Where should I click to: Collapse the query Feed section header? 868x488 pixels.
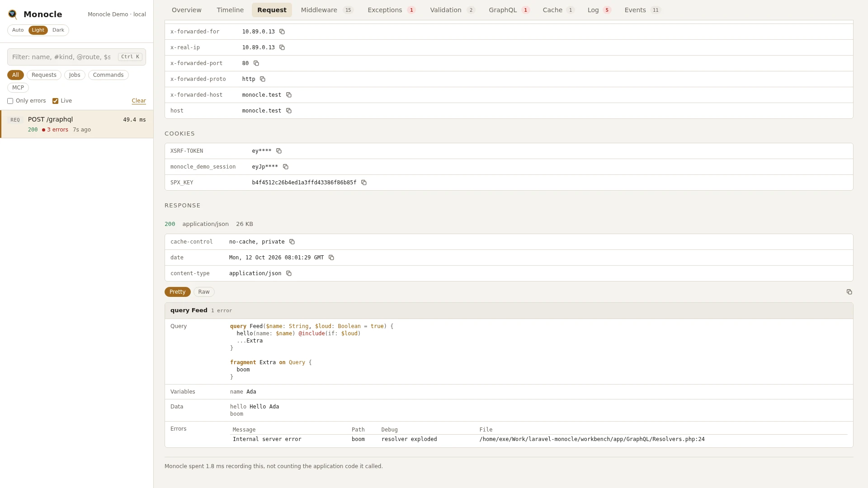click(x=509, y=310)
